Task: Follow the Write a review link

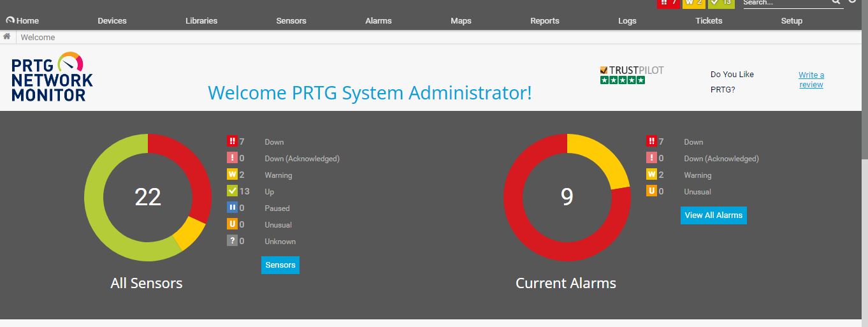Action: point(811,80)
